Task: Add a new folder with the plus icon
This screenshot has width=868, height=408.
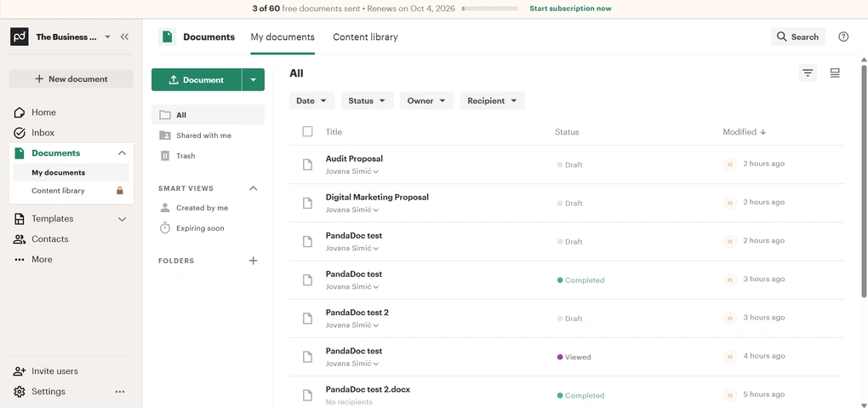Action: pyautogui.click(x=253, y=261)
